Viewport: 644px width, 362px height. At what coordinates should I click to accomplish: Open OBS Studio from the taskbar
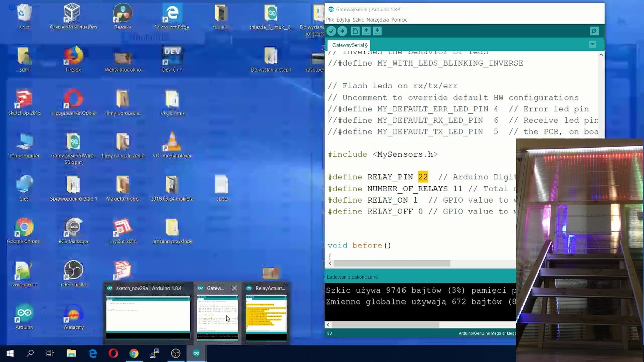[x=176, y=353]
